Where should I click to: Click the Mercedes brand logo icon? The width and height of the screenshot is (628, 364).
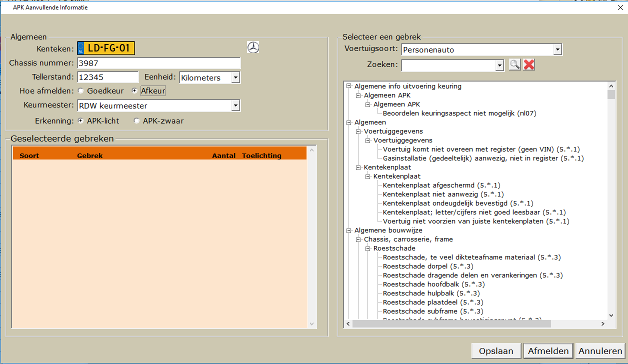(x=253, y=47)
